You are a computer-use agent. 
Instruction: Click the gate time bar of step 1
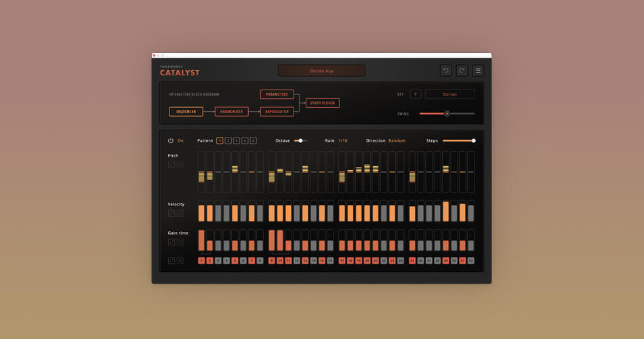pos(201,241)
